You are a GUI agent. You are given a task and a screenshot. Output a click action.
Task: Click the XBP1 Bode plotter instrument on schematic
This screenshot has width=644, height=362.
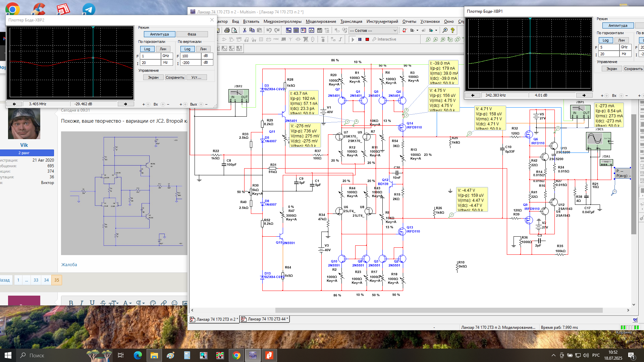[580, 112]
